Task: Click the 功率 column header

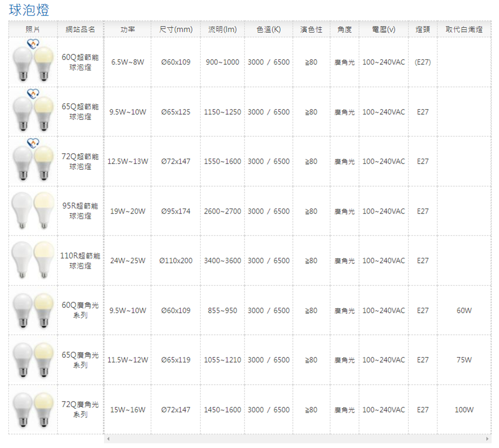Action: tap(127, 30)
